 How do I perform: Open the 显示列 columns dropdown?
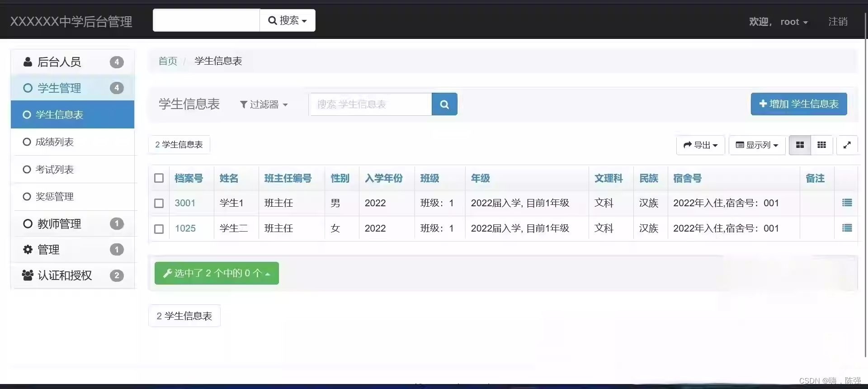[757, 145]
